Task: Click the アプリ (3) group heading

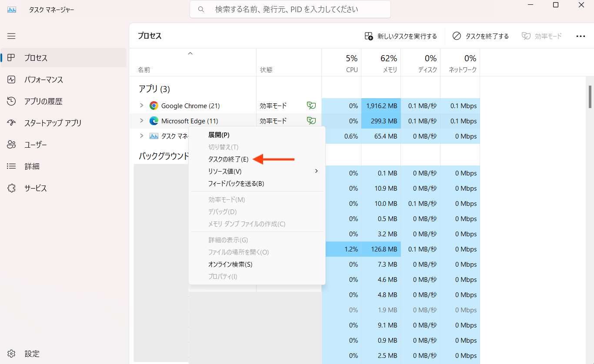Action: [154, 89]
